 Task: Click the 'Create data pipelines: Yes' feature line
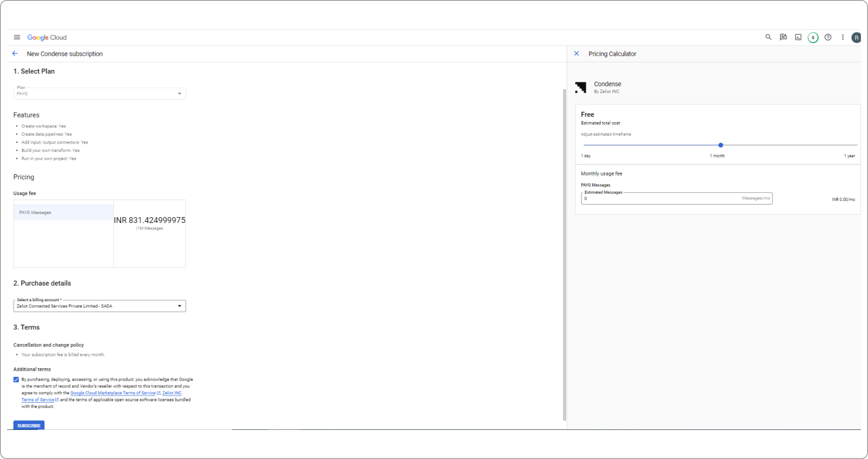(47, 134)
